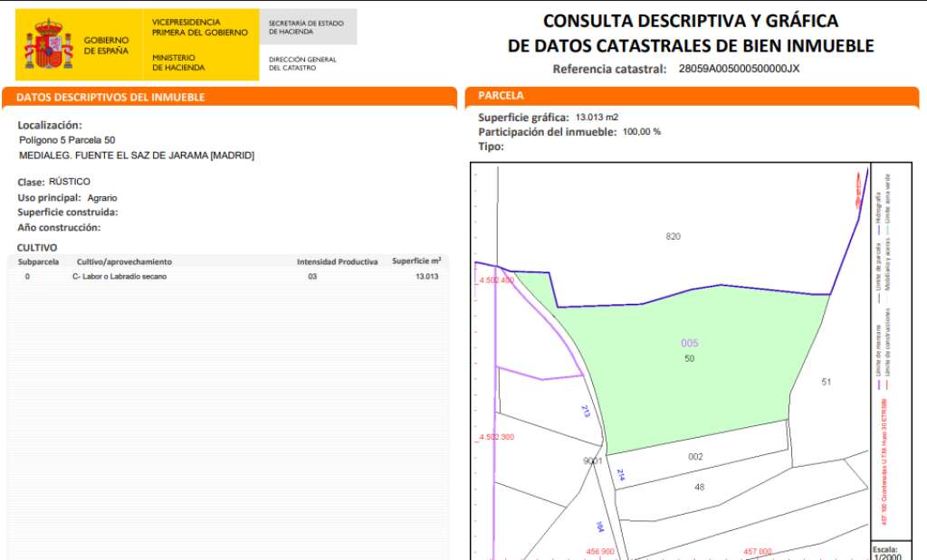Click the cadastral reference number 28059A005000500000JX

tap(739, 69)
